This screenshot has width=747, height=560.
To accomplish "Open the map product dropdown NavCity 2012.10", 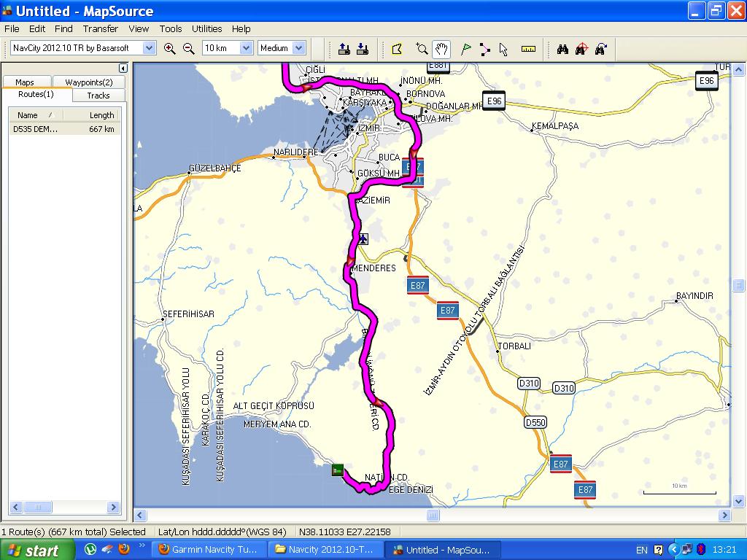I will click(x=149, y=48).
